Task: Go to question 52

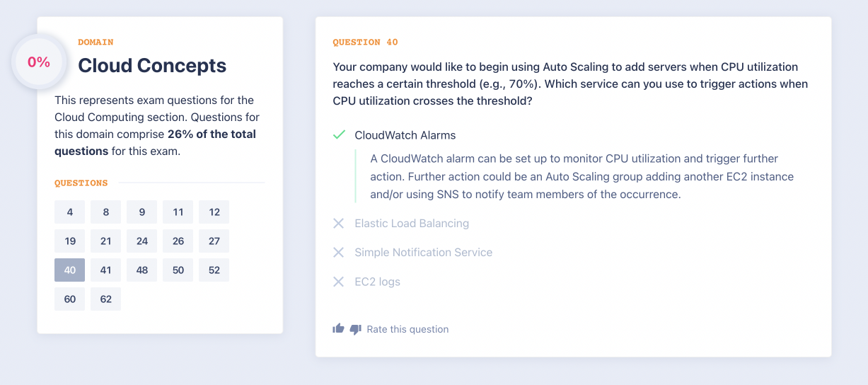Action: click(214, 270)
